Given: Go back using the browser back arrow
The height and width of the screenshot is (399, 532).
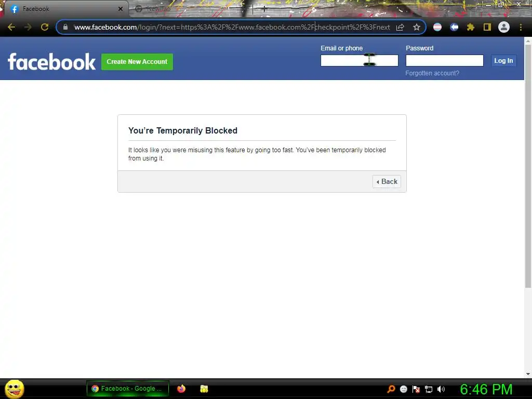Looking at the screenshot, I should 11,27.
